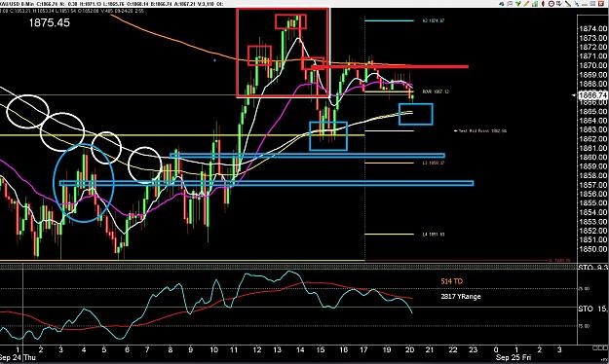Click the chart header symbol and OHLC text

[x=111, y=4]
